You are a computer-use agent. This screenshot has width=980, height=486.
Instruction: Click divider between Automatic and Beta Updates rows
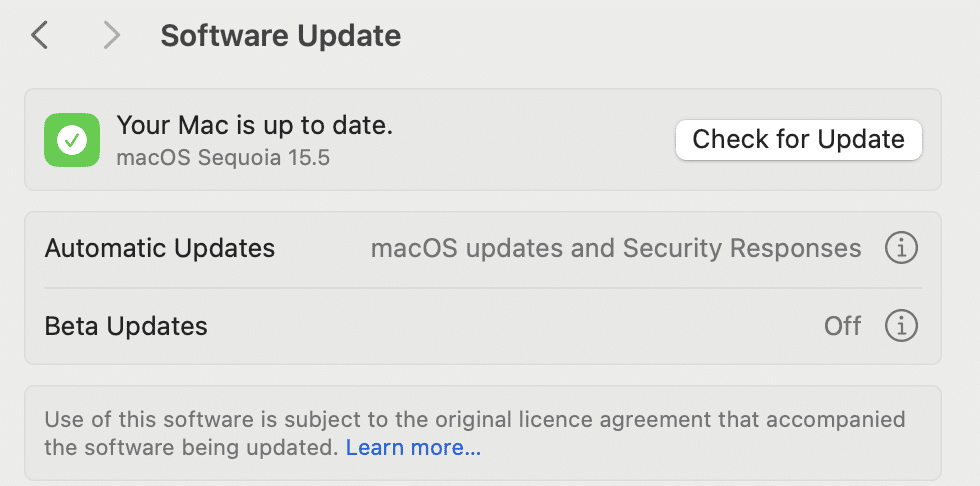(x=482, y=287)
